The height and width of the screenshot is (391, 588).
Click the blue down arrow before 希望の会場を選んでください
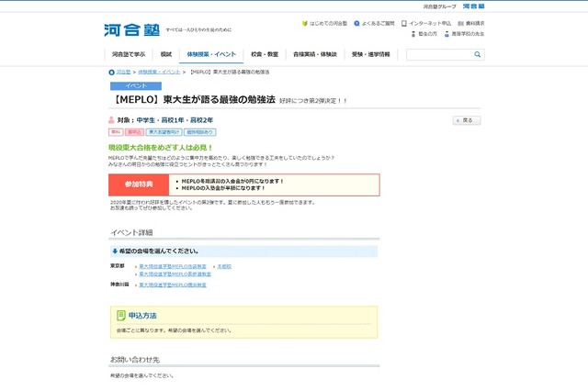tap(115, 251)
